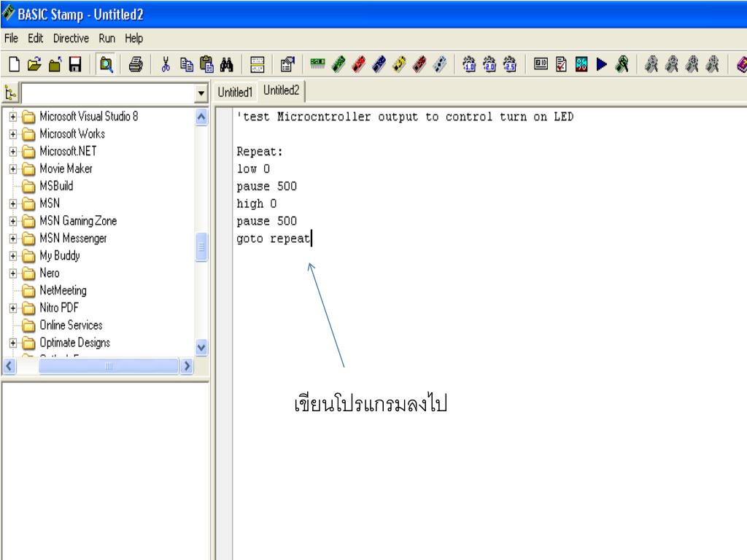This screenshot has width=747, height=560.
Task: Expand the MSN Gaming Zone folder
Action: (x=14, y=221)
